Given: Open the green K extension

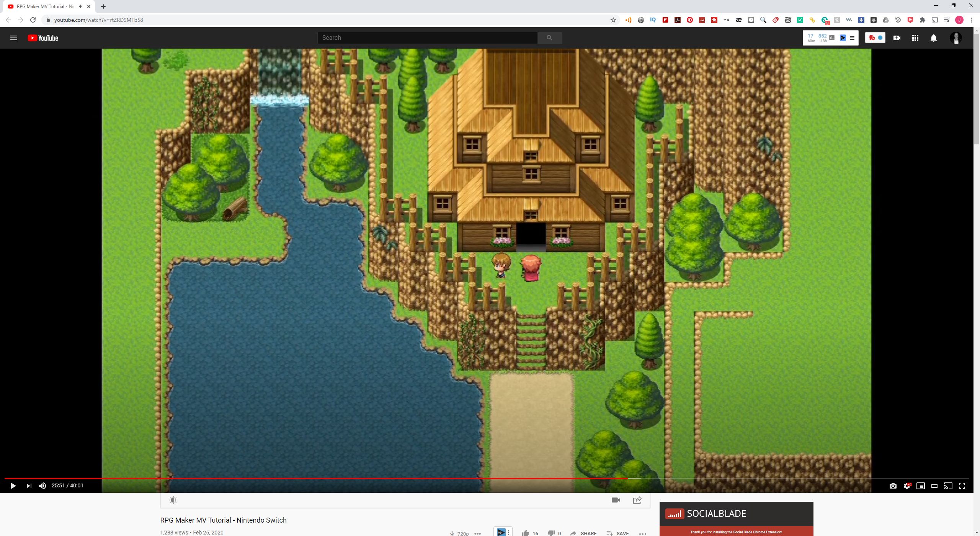Looking at the screenshot, I should pyautogui.click(x=800, y=20).
